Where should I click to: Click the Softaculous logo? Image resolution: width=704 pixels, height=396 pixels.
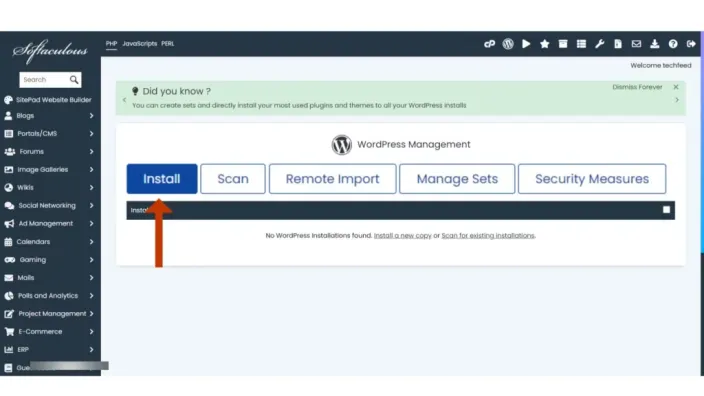click(50, 51)
